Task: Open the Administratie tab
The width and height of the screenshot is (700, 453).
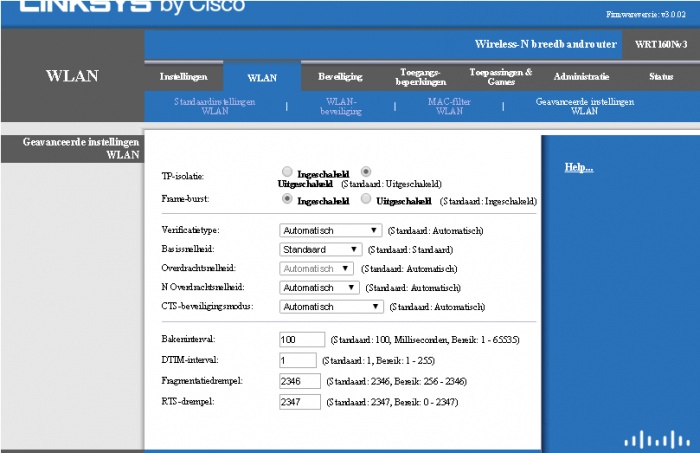Action: pyautogui.click(x=581, y=77)
